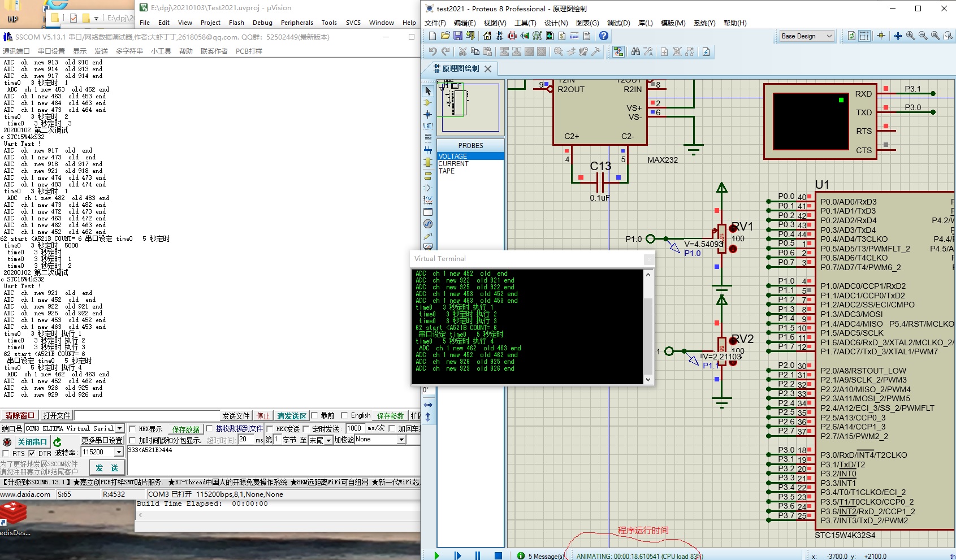Click the 打开文件 open file button

pos(57,415)
